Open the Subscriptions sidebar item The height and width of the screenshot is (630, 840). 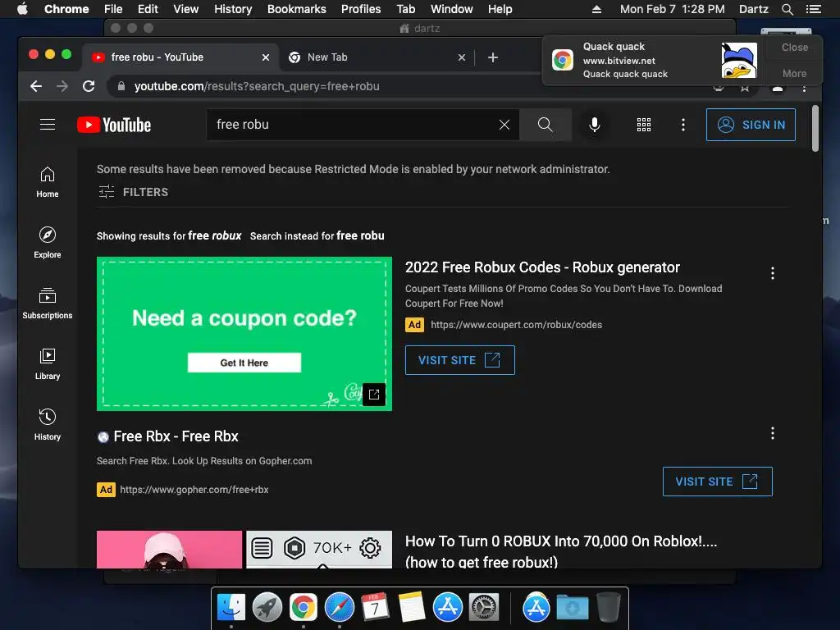pyautogui.click(x=47, y=304)
